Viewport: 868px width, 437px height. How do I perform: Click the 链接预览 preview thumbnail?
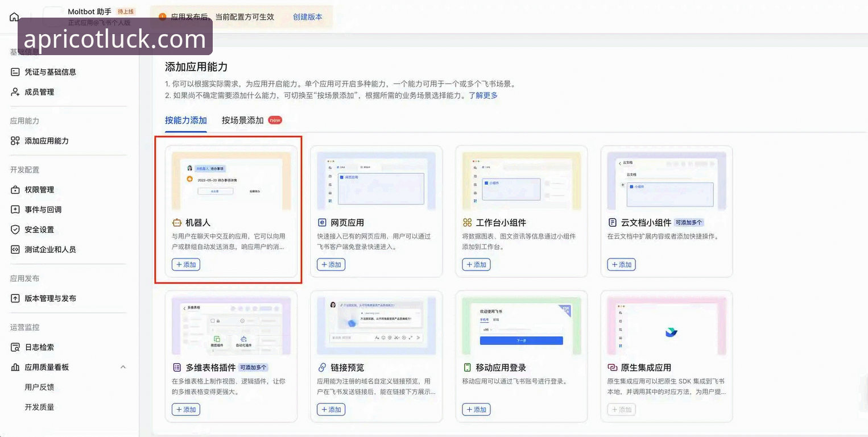(376, 326)
